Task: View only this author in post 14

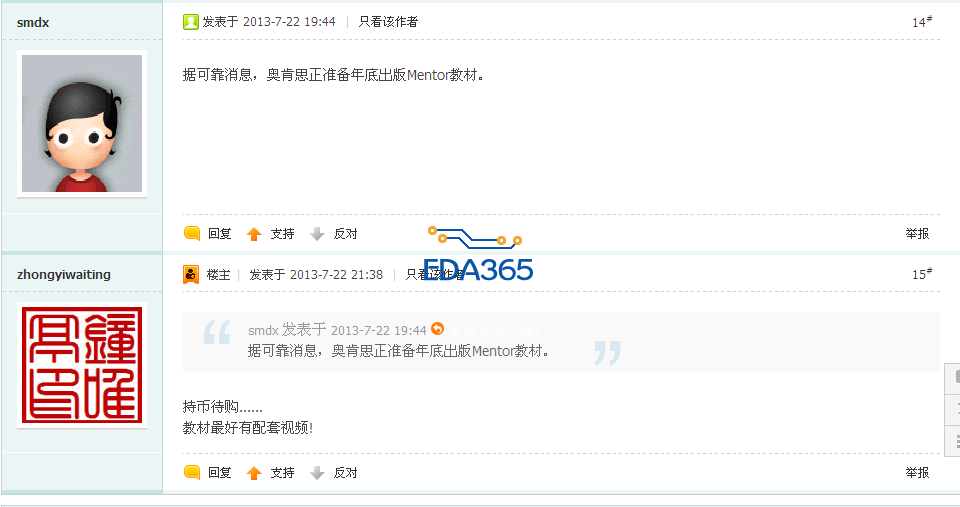Action: 388,22
